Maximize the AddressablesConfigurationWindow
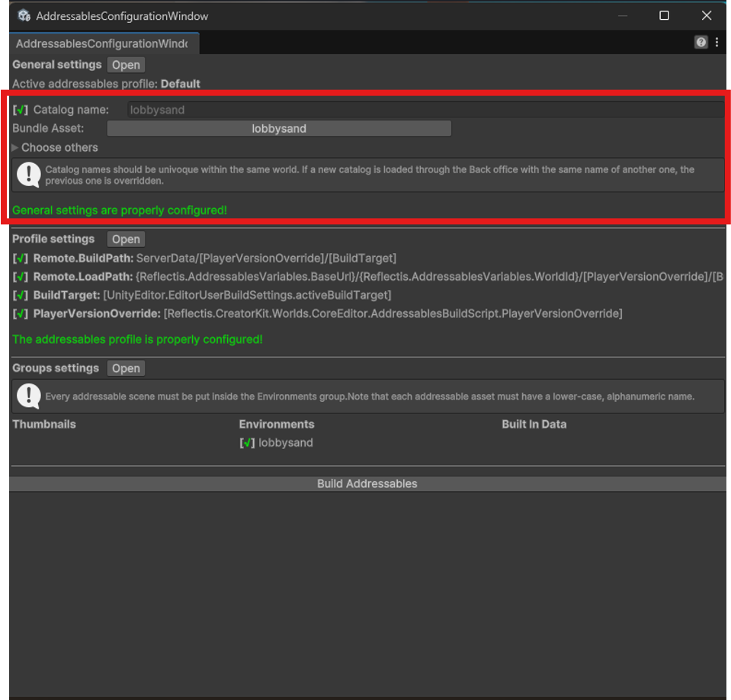731x700 pixels. click(664, 15)
